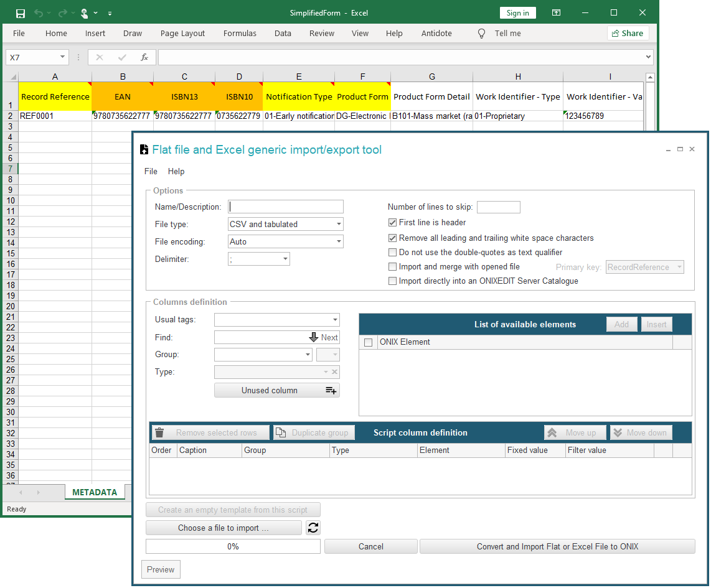Image resolution: width=711 pixels, height=588 pixels.
Task: Click the Duplicate group copy icon
Action: click(281, 432)
